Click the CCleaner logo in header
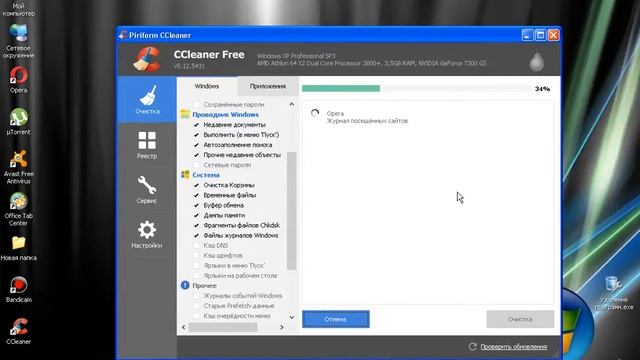Image resolution: width=640 pixels, height=360 pixels. point(147,59)
